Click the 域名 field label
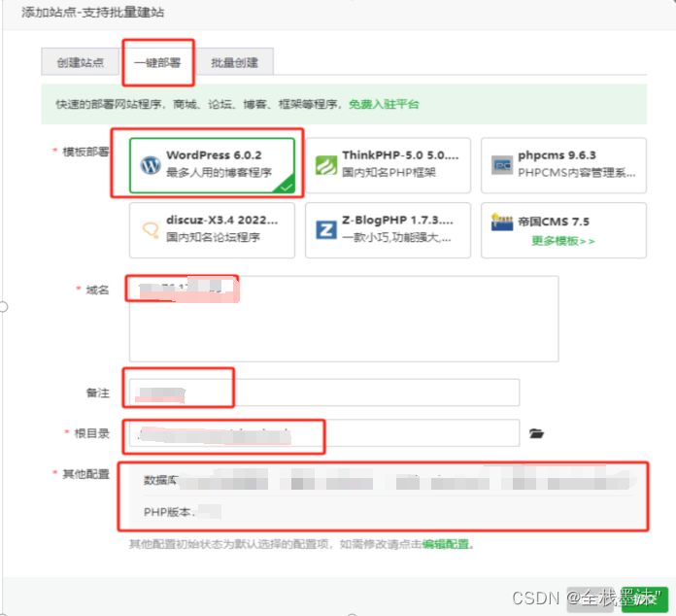Viewport: 676px width, 616px height. [x=97, y=290]
